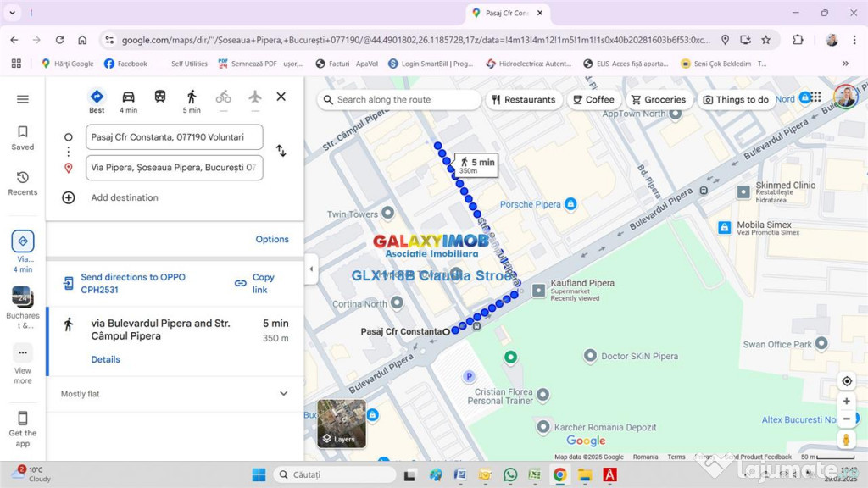Zoom in on the map
The height and width of the screenshot is (488, 868).
tap(847, 401)
